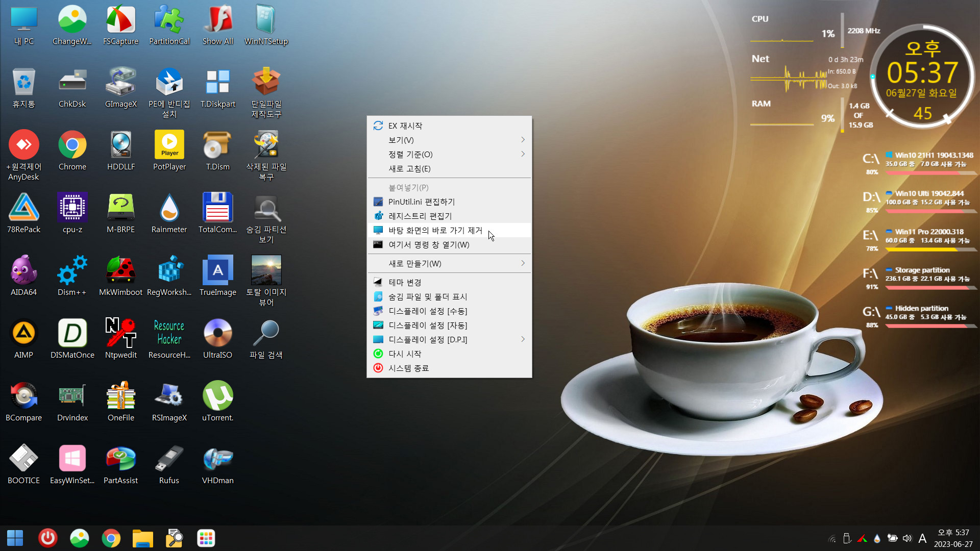
Task: Select the PartitionCal desktop icon
Action: (x=169, y=26)
